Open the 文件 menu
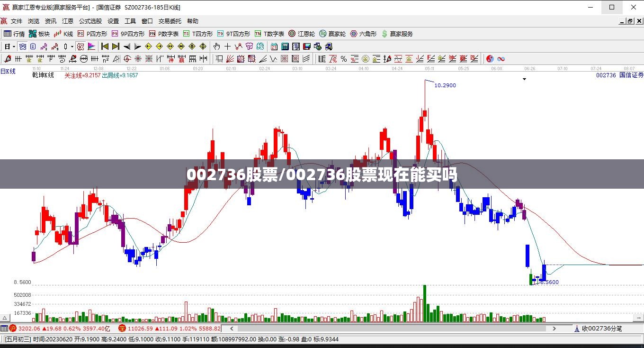 (17, 21)
